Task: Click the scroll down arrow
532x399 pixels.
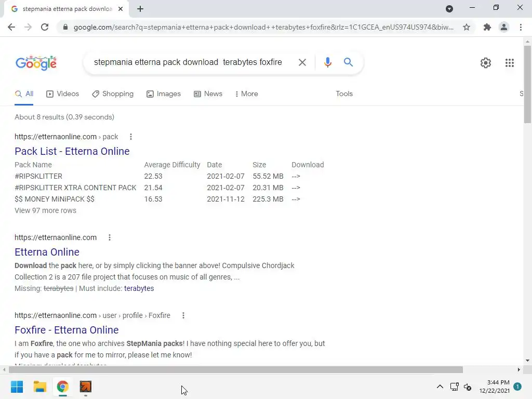Action: click(x=527, y=361)
